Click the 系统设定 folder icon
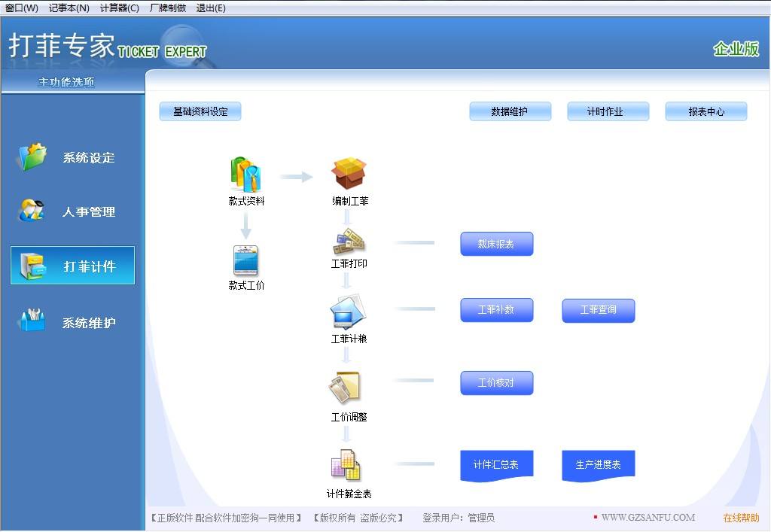Viewport: 771px width, 532px height. (32, 157)
